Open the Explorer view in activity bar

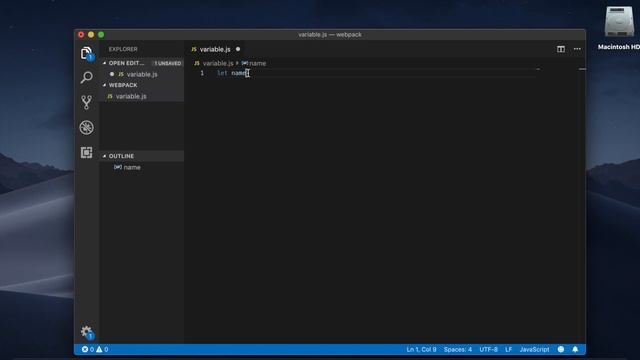[x=86, y=53]
